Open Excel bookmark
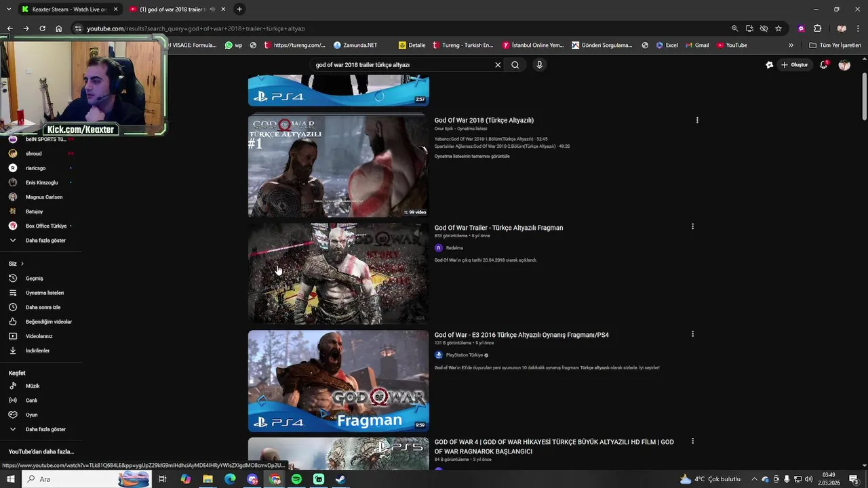This screenshot has width=868, height=488. (x=667, y=45)
